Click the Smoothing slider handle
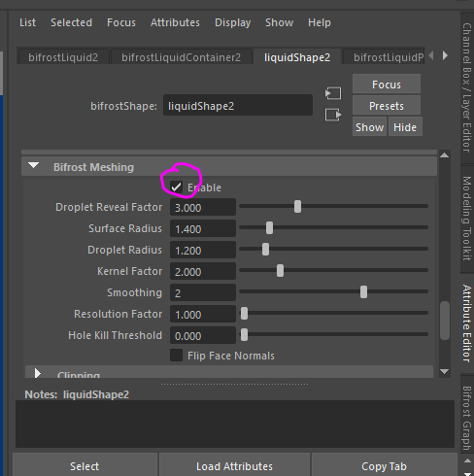The height and width of the screenshot is (476, 474). point(363,291)
